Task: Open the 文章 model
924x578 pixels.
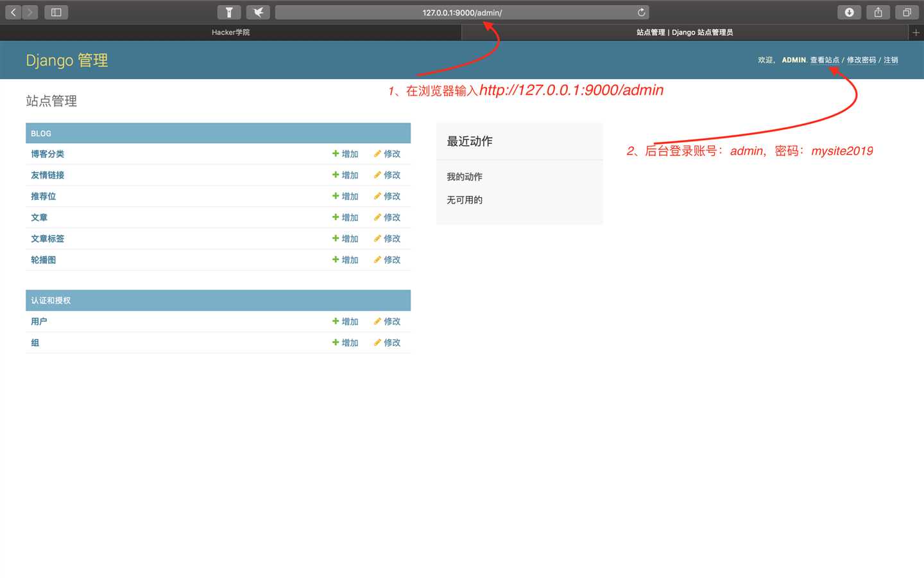Action: pos(39,218)
